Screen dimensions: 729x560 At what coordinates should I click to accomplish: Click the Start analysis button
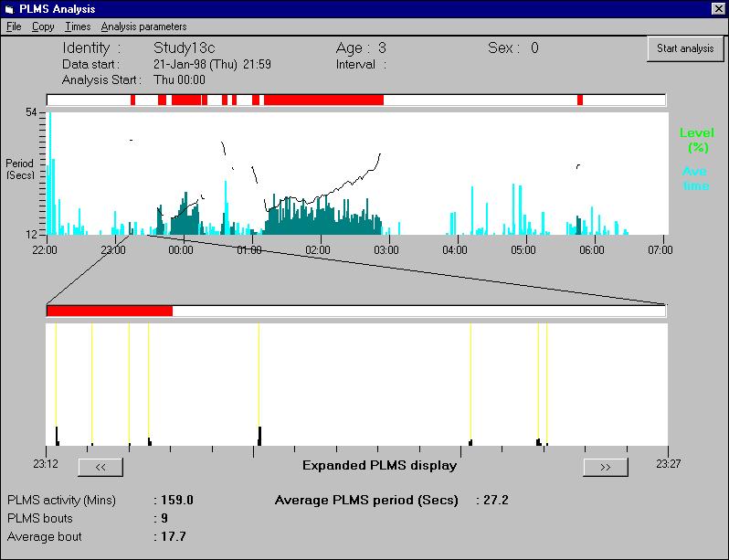685,48
